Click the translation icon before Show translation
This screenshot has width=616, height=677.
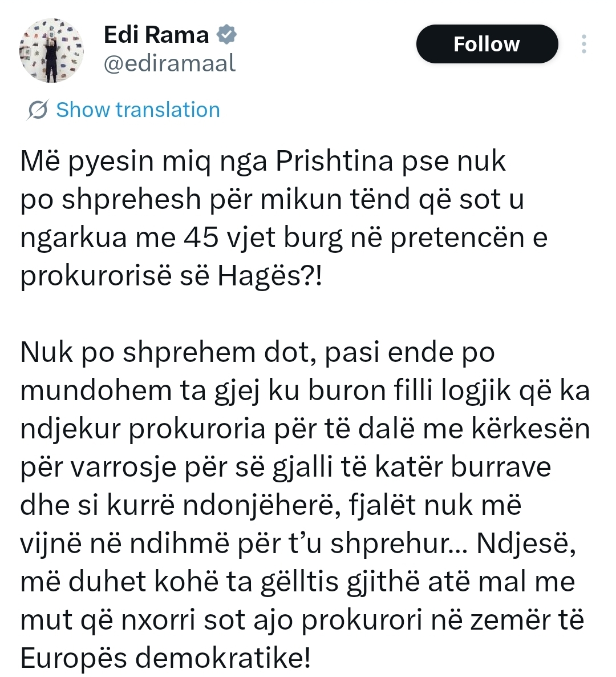tap(37, 110)
